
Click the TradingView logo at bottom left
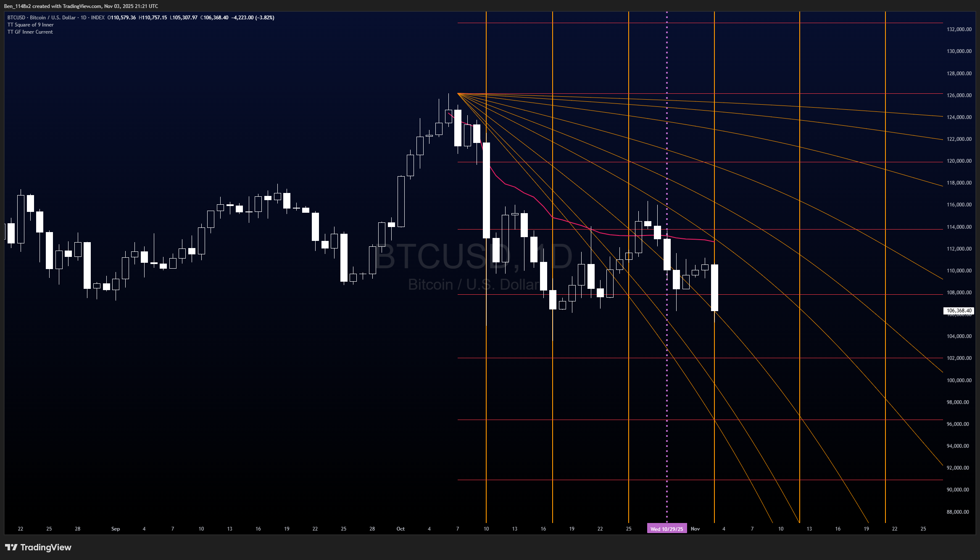(x=38, y=547)
